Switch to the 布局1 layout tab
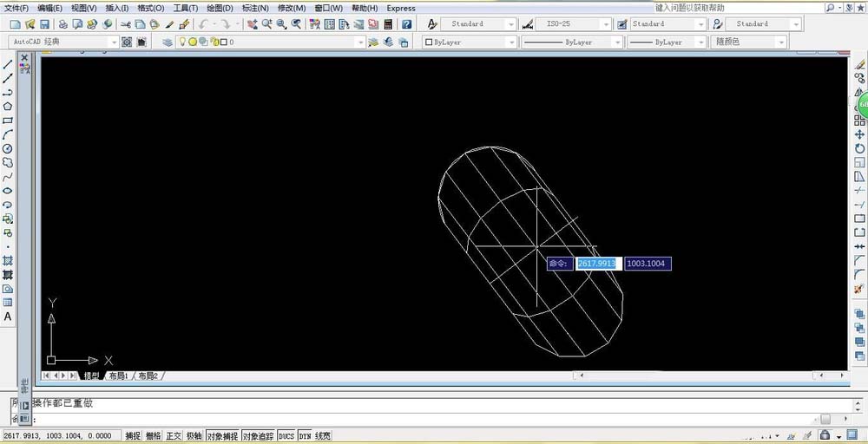 click(x=118, y=376)
